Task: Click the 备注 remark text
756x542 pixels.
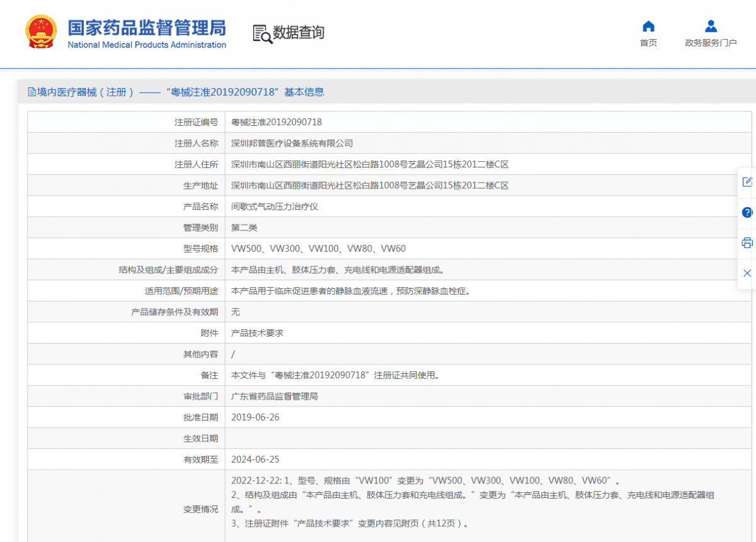Action: [x=335, y=375]
